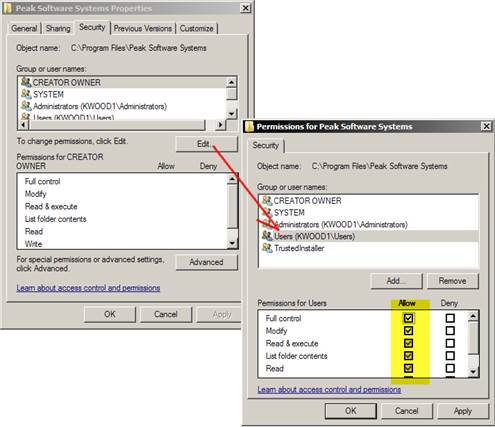The image size is (495, 427).
Task: Select Security tab in Permissions dialog
Action: tap(266, 146)
